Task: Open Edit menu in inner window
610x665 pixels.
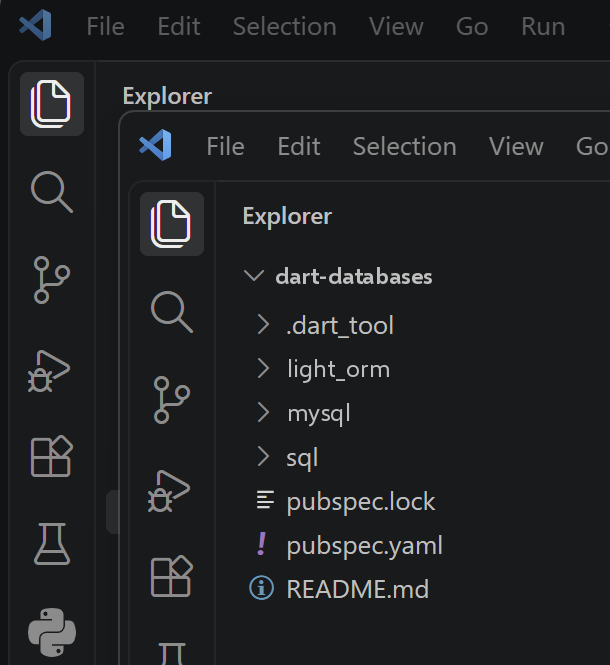Action: click(x=299, y=147)
